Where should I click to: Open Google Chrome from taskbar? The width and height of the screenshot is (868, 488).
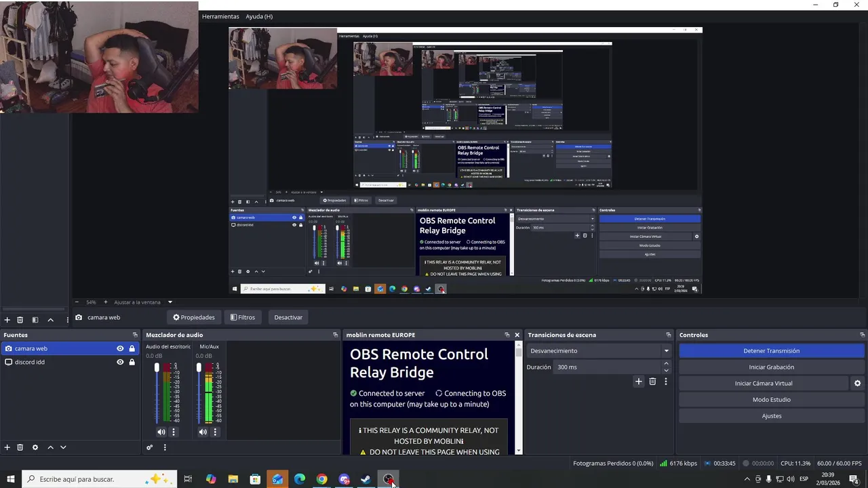[x=321, y=479]
